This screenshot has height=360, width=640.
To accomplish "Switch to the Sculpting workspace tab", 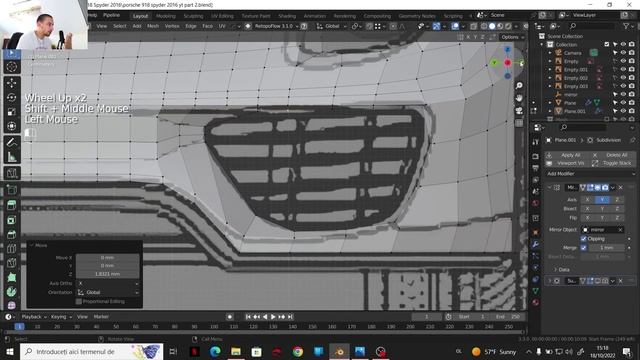I will [x=193, y=16].
